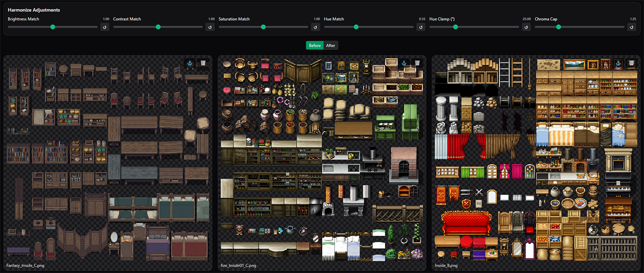This screenshot has width=644, height=273.
Task: Reset the Hue Clamp value
Action: pos(526,27)
